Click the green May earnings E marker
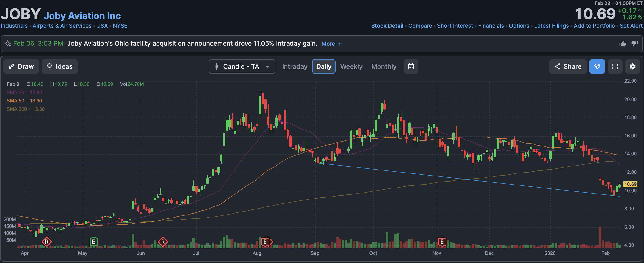The width and height of the screenshot is (644, 263). click(94, 242)
